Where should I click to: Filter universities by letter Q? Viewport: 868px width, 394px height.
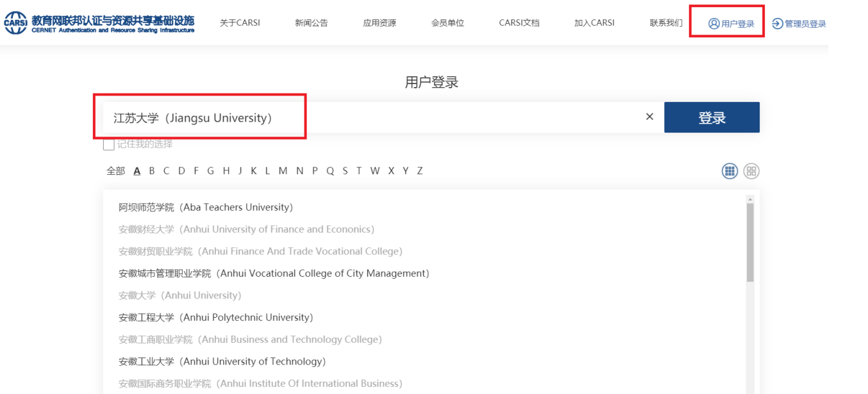pyautogui.click(x=330, y=171)
